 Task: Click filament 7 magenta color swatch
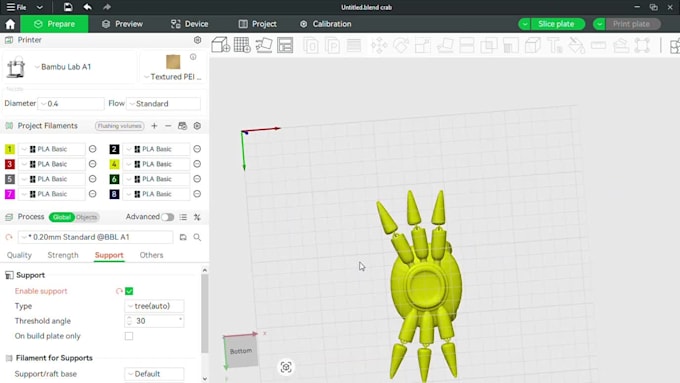[10, 194]
